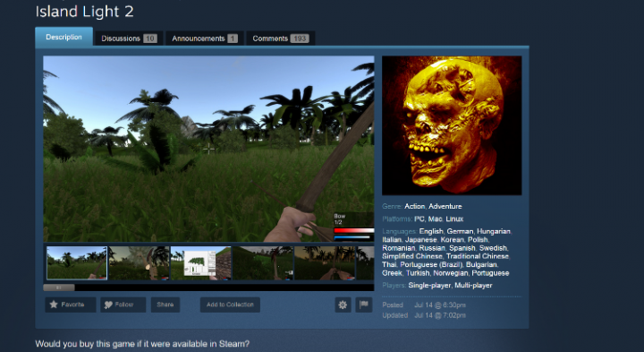Open the gear settings icon
Screen dimensions: 644x352
(343, 305)
